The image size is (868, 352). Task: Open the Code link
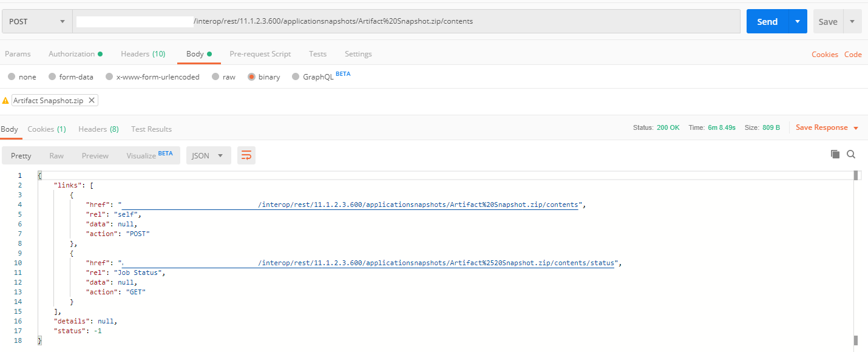pyautogui.click(x=853, y=54)
